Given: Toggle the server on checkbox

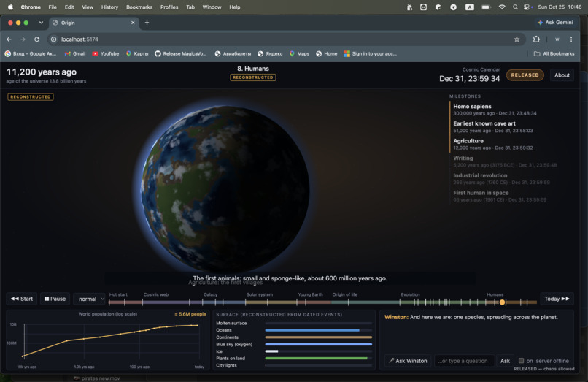Looking at the screenshot, I should point(522,361).
